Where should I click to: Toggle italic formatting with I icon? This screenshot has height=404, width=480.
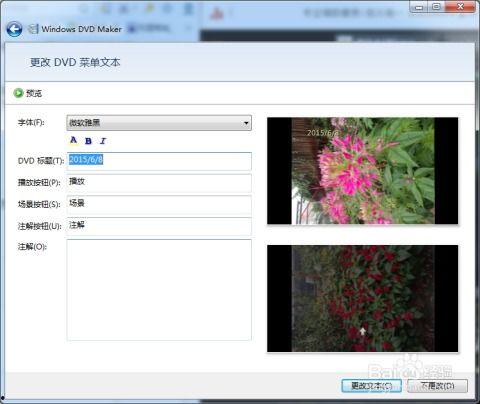coord(103,141)
